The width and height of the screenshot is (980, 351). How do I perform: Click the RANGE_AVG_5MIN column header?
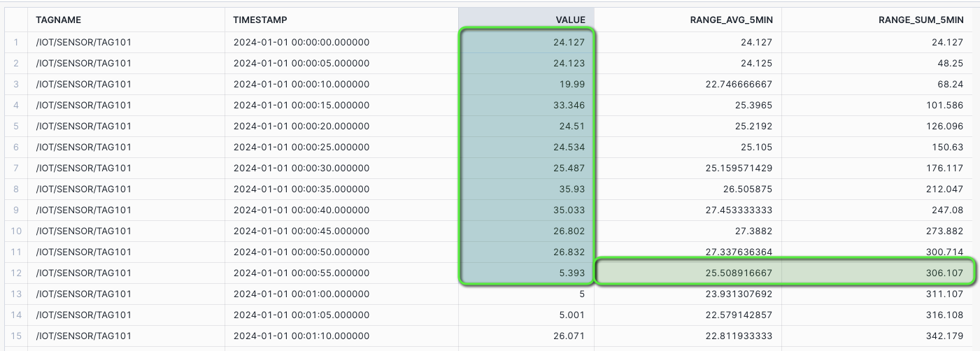tap(688, 20)
